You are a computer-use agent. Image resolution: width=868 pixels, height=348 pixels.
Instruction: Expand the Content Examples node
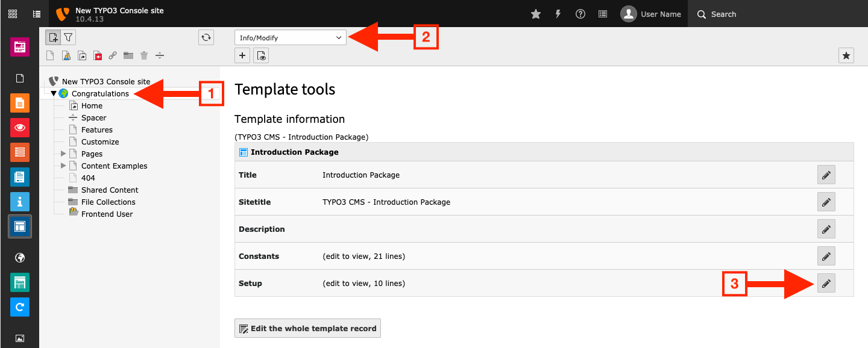63,166
